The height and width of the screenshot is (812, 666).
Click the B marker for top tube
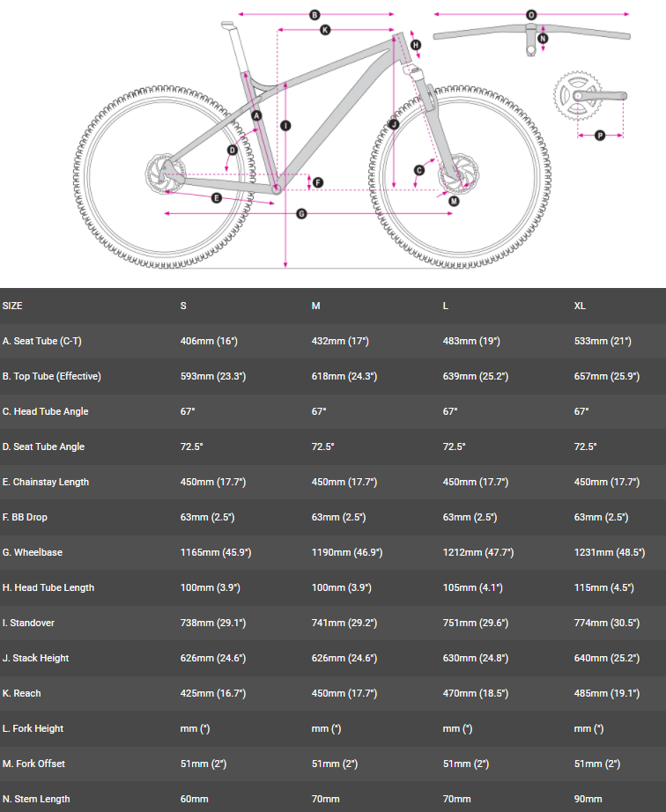click(x=314, y=15)
